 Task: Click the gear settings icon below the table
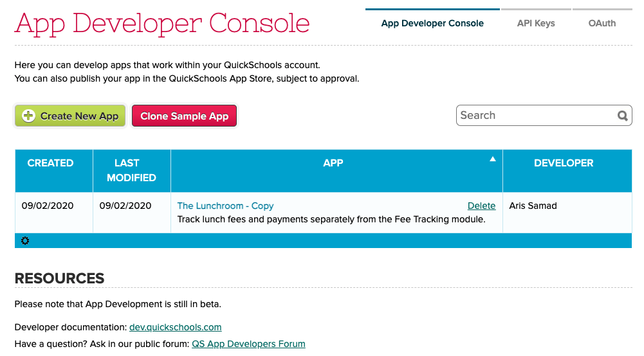(x=25, y=241)
